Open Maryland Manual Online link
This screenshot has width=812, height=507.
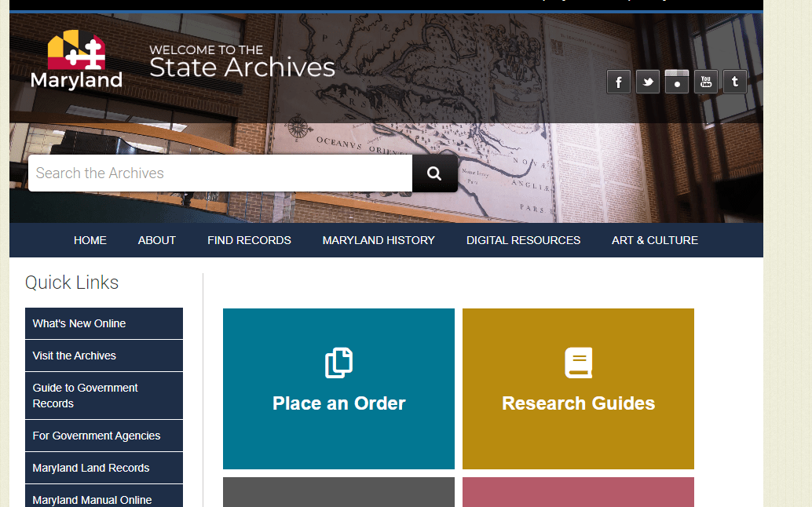104,497
